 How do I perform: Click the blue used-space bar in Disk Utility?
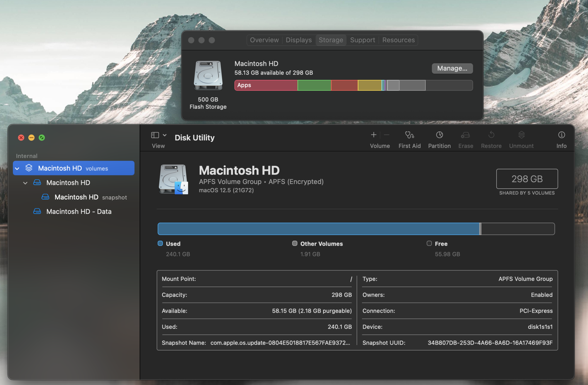click(x=318, y=229)
